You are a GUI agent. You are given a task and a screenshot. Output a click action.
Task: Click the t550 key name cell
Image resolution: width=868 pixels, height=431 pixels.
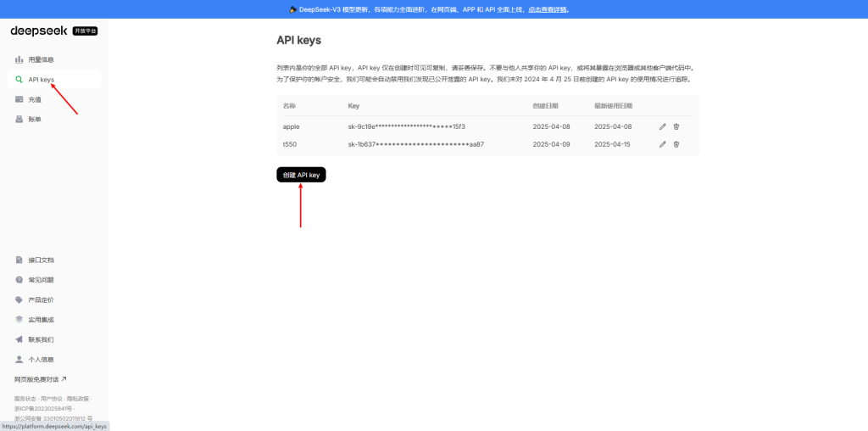(x=290, y=144)
